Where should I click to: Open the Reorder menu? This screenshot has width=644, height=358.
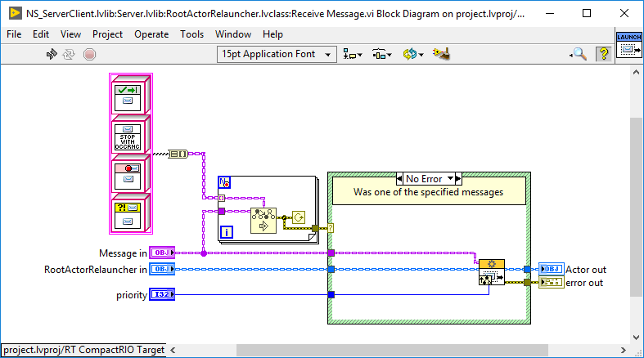click(x=412, y=54)
